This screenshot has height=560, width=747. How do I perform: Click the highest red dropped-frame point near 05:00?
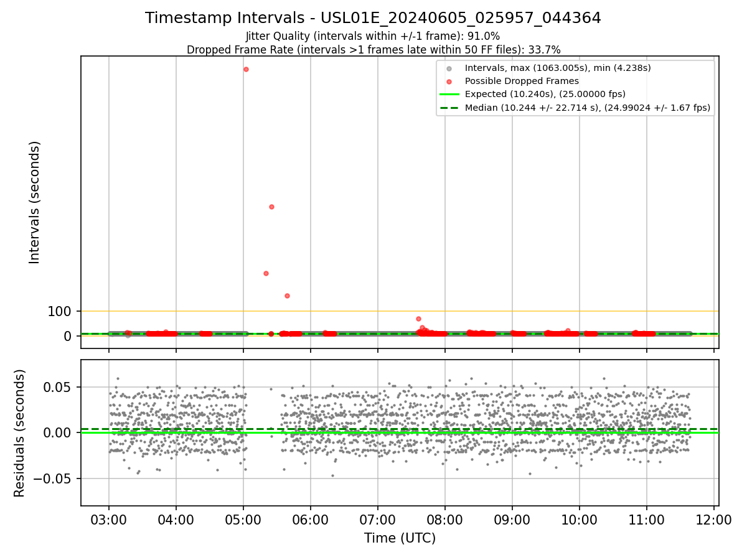[246, 69]
